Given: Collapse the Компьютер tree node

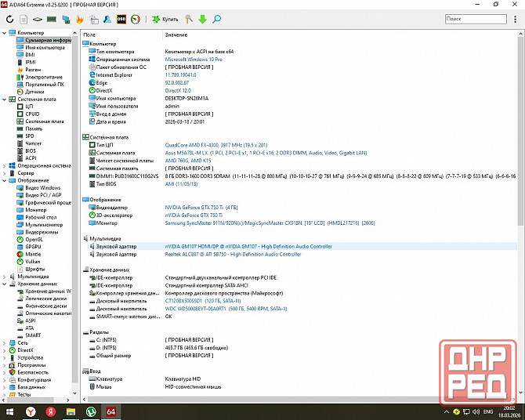Looking at the screenshot, I should [x=4, y=33].
